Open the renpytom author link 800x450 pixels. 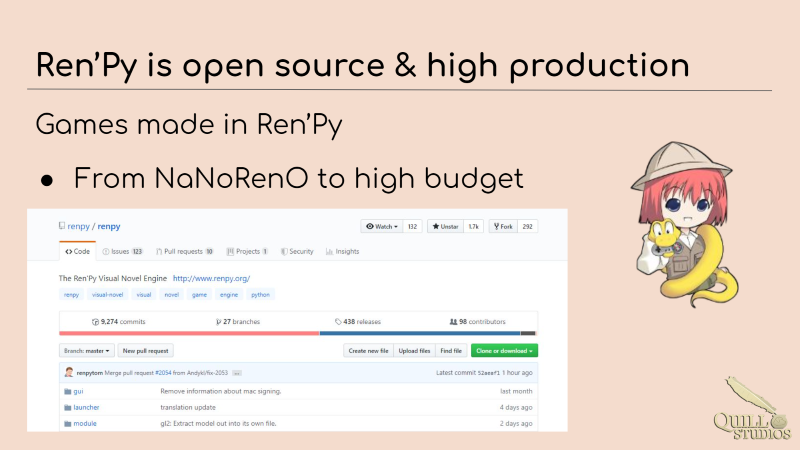pyautogui.click(x=90, y=373)
